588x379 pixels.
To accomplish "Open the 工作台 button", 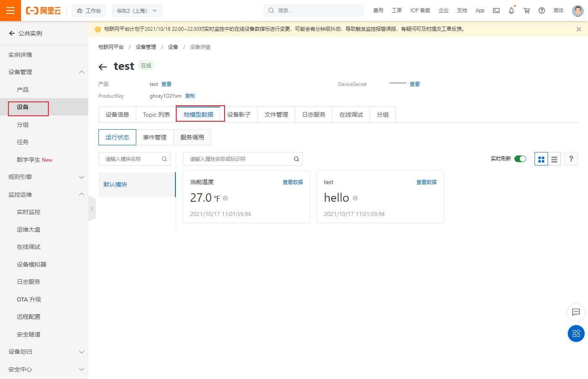I will pos(89,11).
